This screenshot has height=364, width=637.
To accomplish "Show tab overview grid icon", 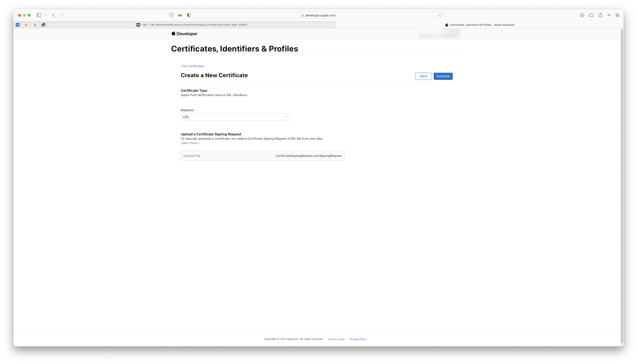I will point(617,15).
